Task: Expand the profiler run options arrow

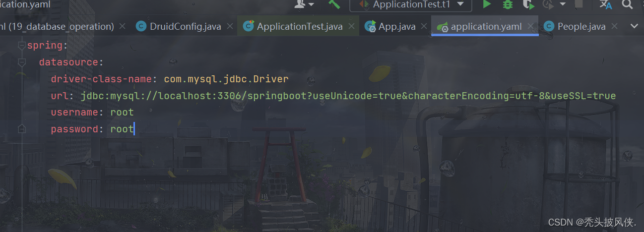Action: (563, 4)
